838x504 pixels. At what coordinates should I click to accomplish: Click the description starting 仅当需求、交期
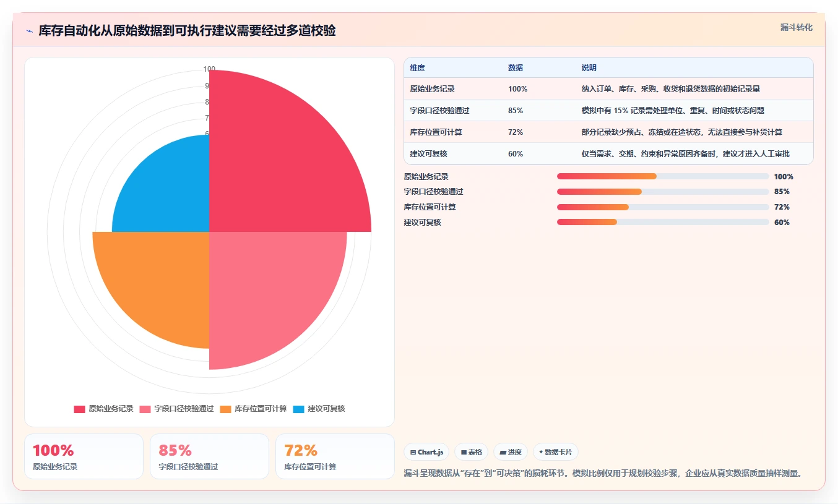pos(685,154)
